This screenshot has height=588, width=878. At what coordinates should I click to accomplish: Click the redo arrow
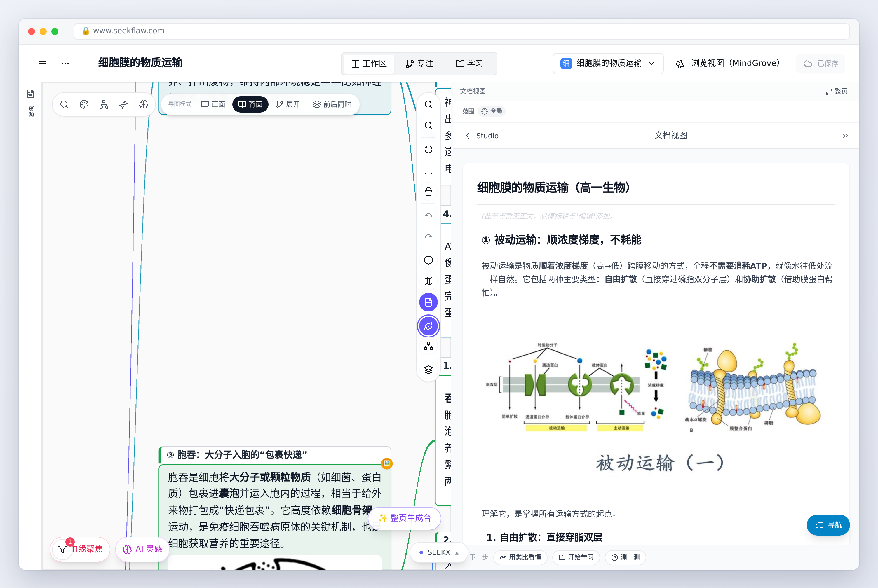coord(428,236)
